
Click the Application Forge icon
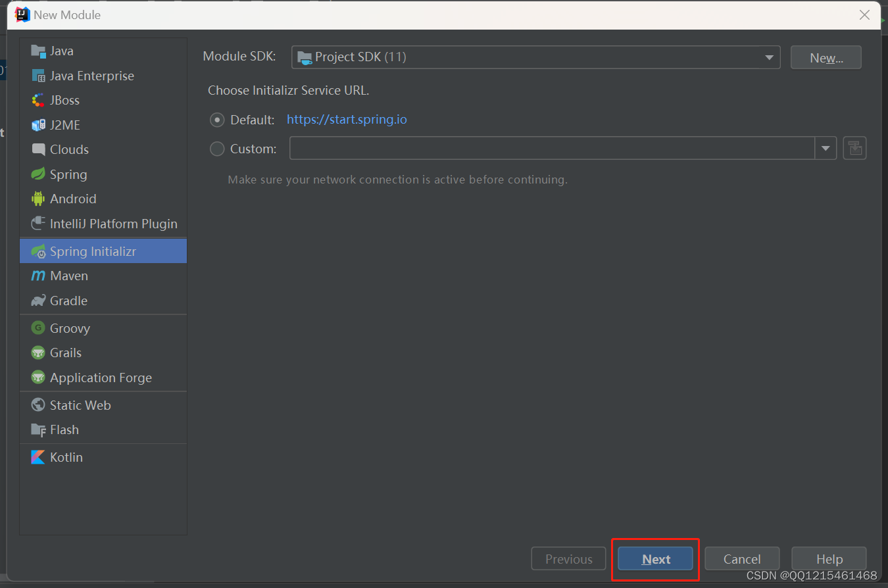(38, 378)
